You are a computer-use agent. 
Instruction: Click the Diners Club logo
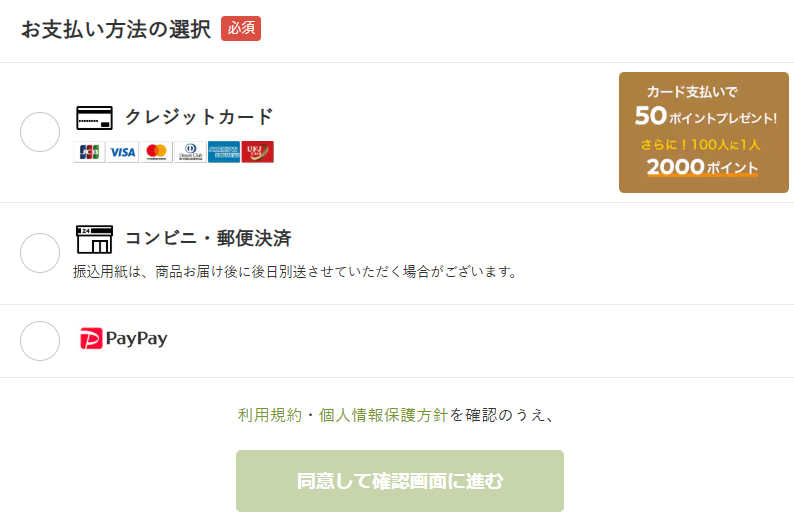click(x=190, y=152)
